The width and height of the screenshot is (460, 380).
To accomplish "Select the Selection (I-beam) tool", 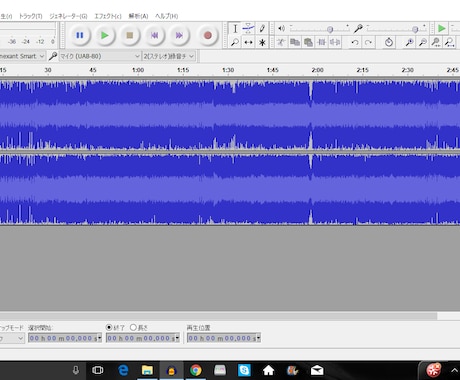I will pyautogui.click(x=235, y=29).
